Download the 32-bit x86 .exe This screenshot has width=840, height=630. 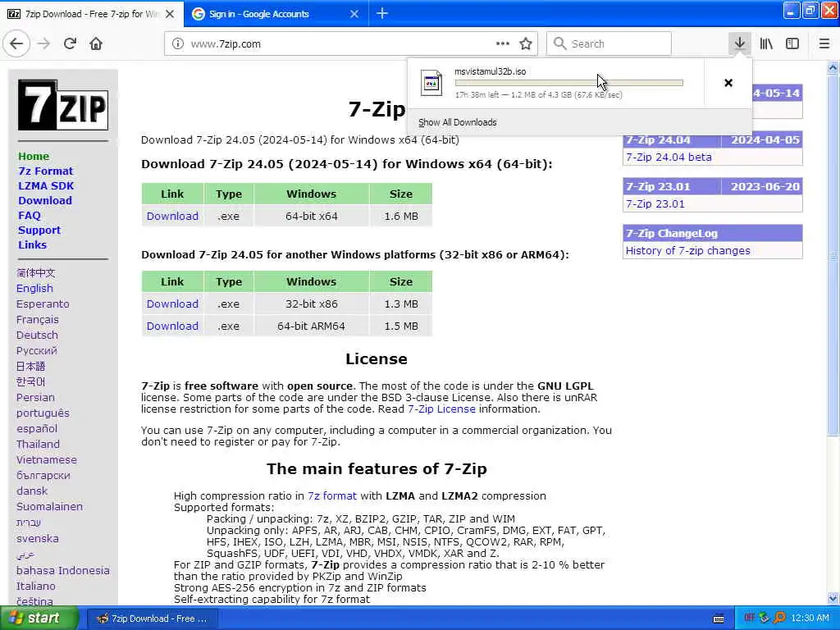[172, 304]
